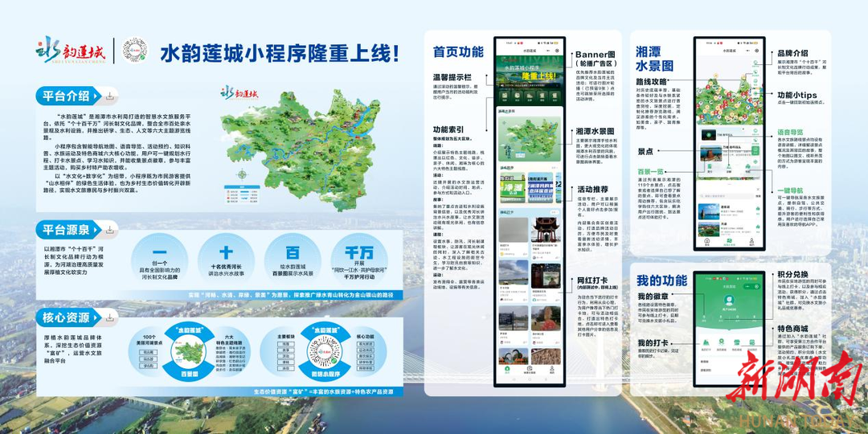The width and height of the screenshot is (868, 434).
Task: Tap the navigate icon on the second list row
Action: 758,227
